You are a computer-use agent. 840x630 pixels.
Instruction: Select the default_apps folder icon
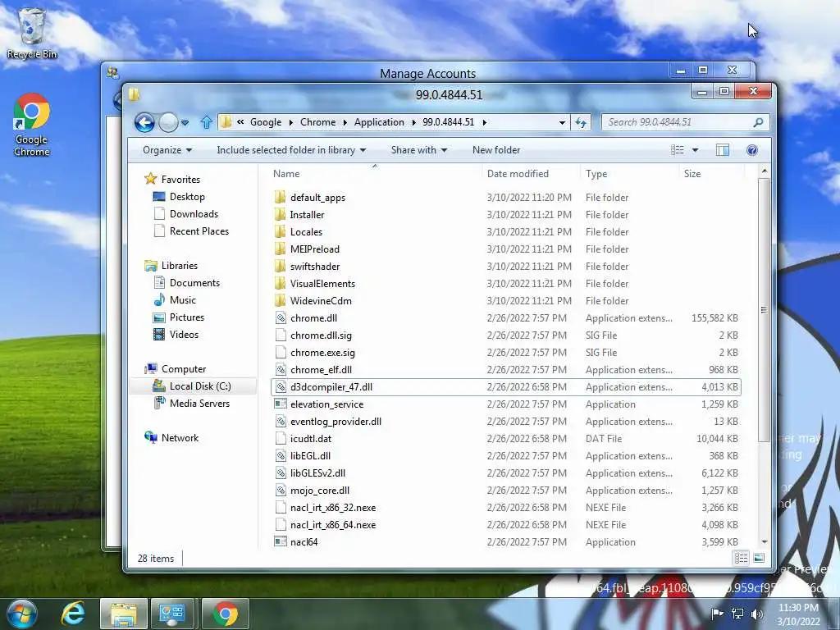[281, 197]
